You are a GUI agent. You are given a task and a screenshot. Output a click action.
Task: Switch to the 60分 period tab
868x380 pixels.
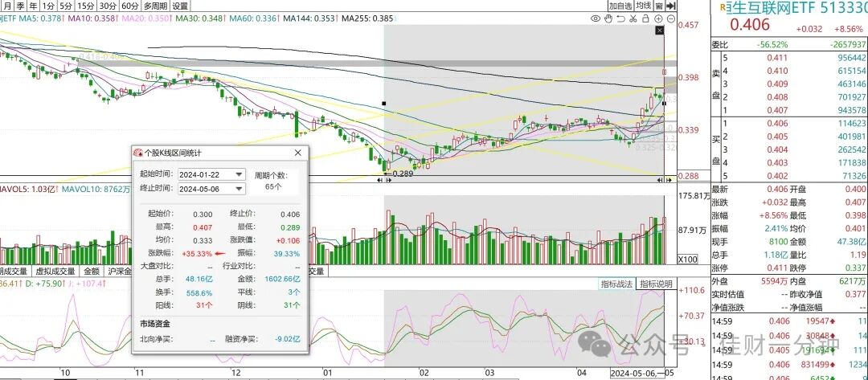coord(129,6)
